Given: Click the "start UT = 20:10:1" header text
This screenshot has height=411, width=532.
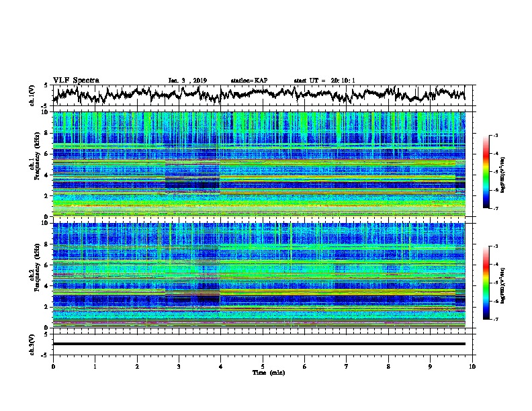Looking at the screenshot, I should coord(324,81).
